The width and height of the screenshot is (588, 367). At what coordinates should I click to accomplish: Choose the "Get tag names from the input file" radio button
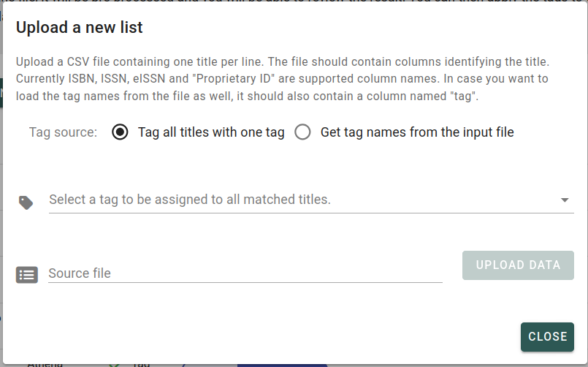[303, 132]
